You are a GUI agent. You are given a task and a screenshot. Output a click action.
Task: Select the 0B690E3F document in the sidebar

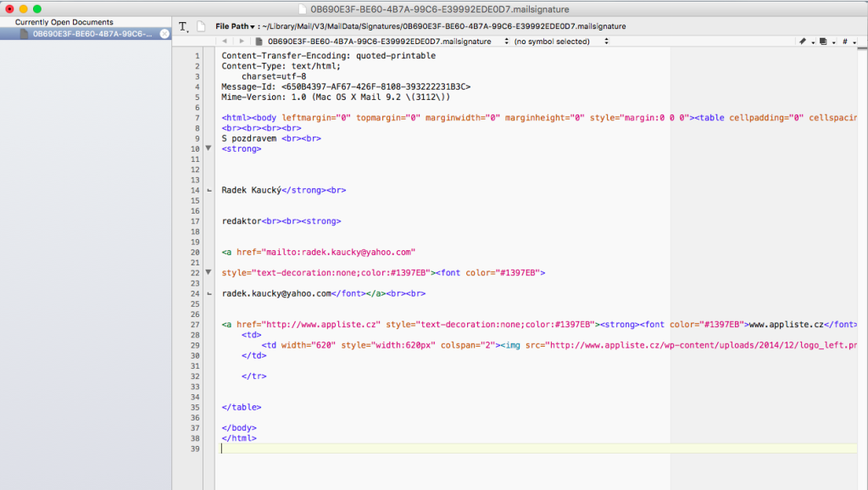86,34
